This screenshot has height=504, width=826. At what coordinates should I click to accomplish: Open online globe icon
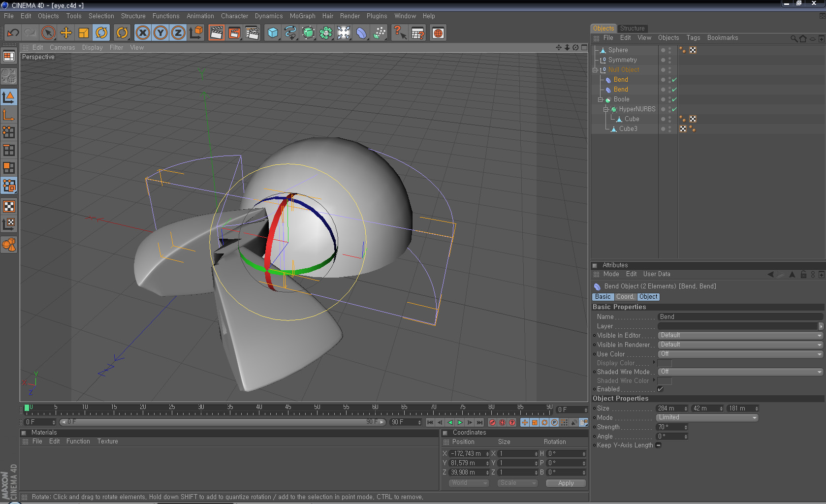[x=438, y=33]
